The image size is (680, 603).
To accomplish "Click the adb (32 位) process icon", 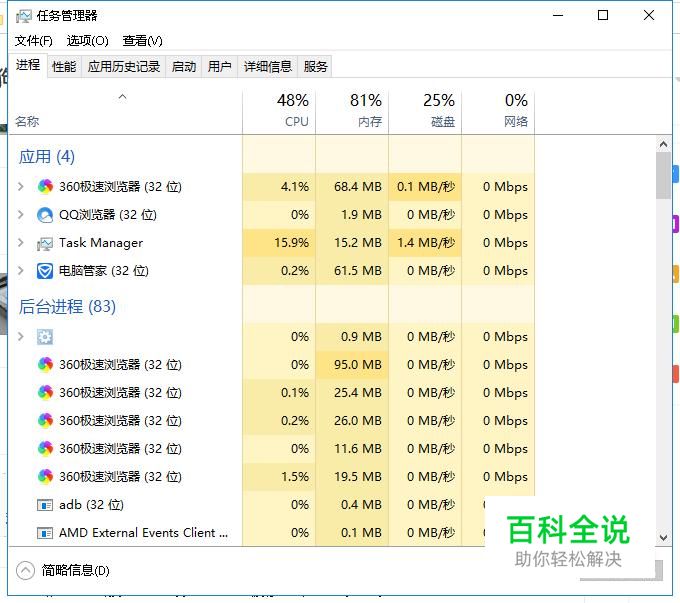I will coord(45,505).
